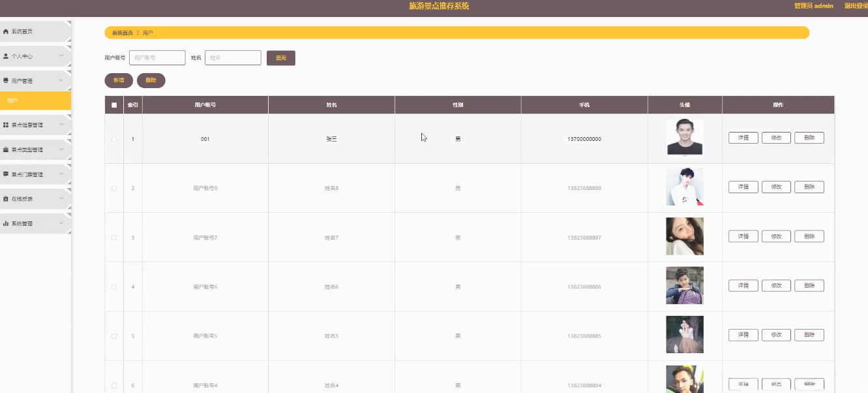868x393 pixels.
Task: Click the person icon beside 个人中心
Action: click(x=6, y=56)
